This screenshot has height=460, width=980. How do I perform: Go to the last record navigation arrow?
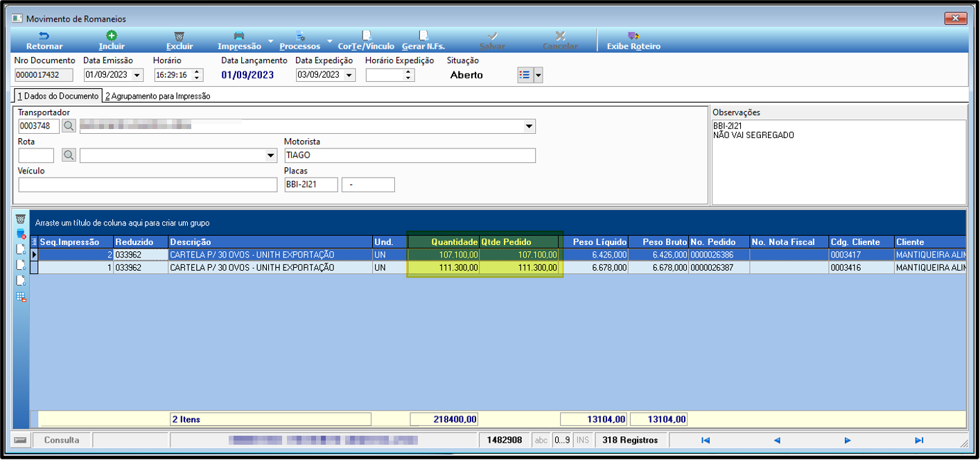919,440
